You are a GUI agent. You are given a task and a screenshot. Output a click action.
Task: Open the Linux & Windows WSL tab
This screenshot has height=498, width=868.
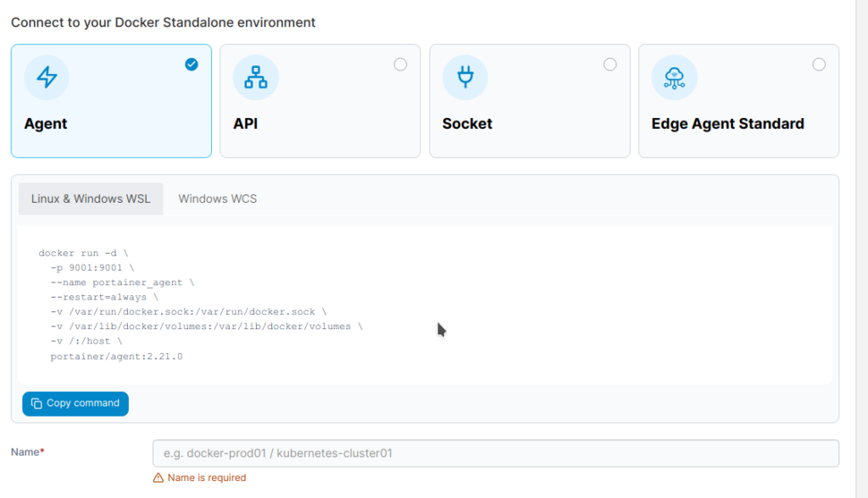[91, 199]
